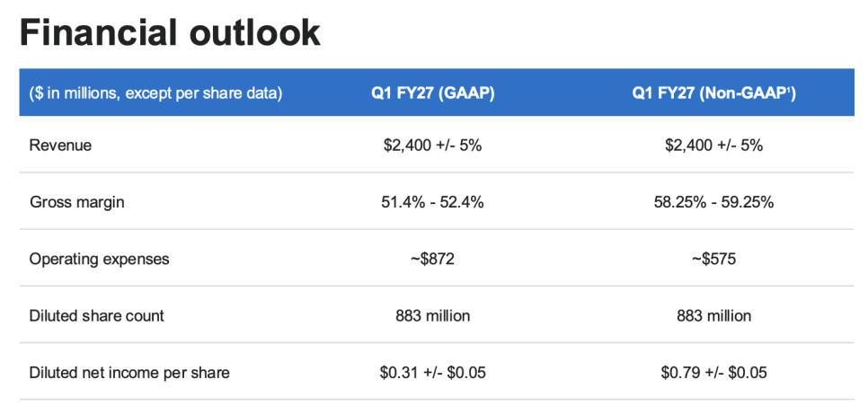Viewport: 868px width, 415px height.
Task: Click the Gross margin row label
Action: (x=76, y=202)
